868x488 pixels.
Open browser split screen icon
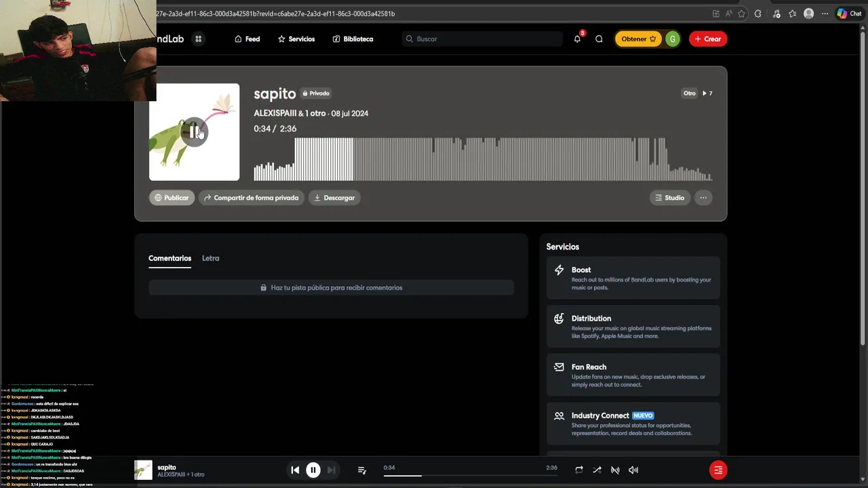point(716,14)
